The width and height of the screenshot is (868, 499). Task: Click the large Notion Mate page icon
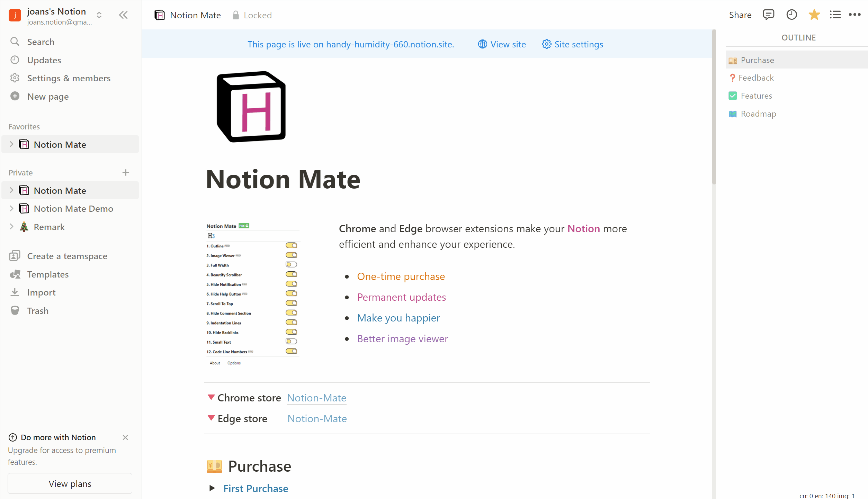point(251,107)
